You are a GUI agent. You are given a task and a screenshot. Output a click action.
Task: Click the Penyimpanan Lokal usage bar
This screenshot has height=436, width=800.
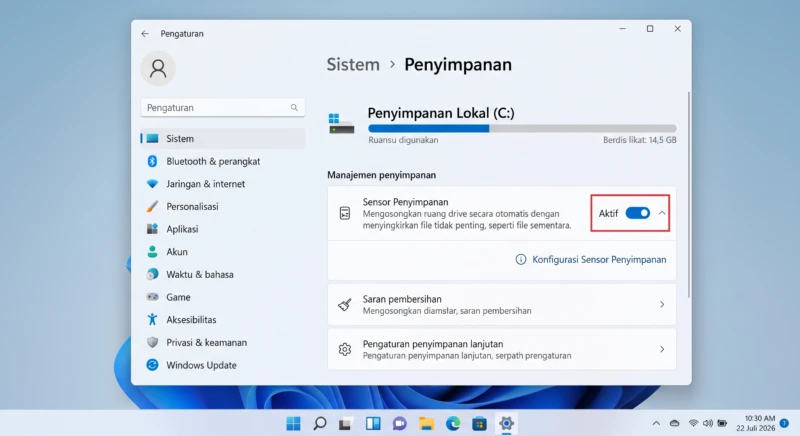(522, 129)
